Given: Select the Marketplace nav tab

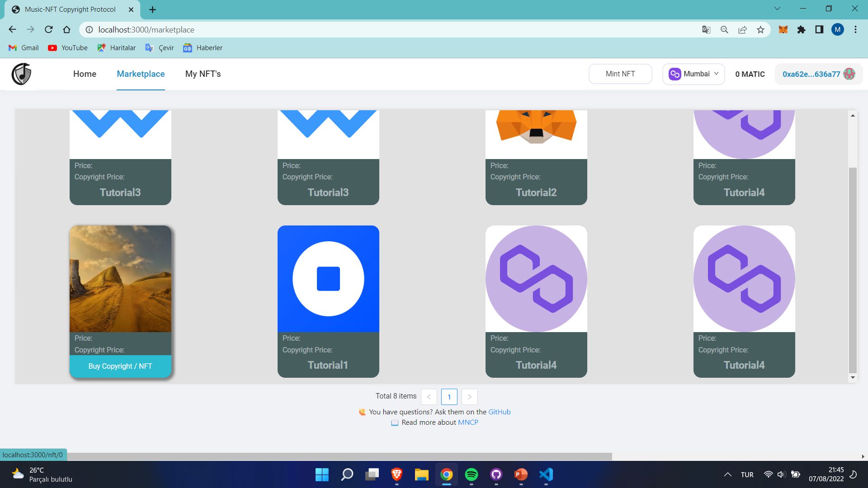Looking at the screenshot, I should point(141,74).
